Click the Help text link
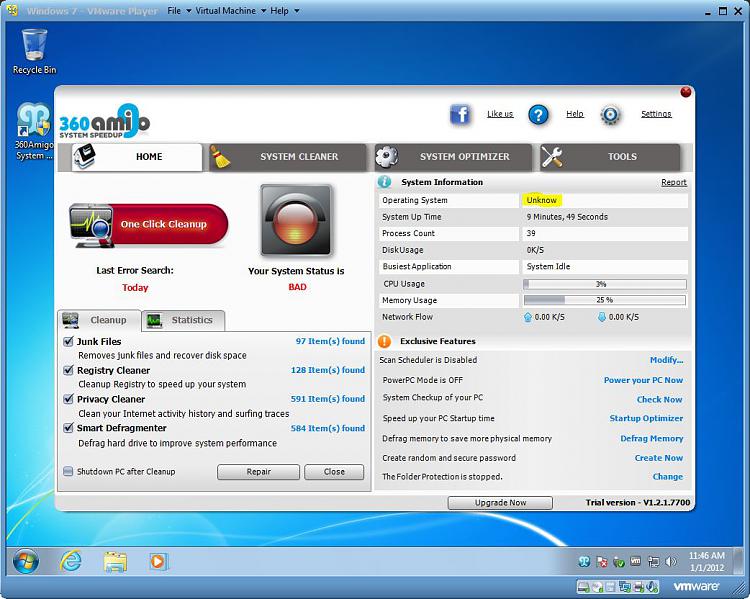The image size is (750, 599). (575, 114)
